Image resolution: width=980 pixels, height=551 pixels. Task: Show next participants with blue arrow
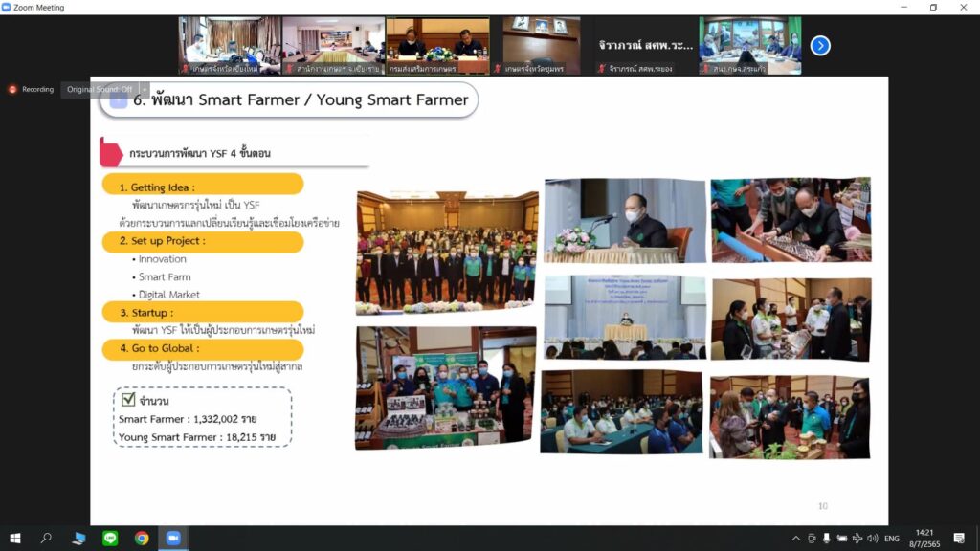tap(820, 45)
